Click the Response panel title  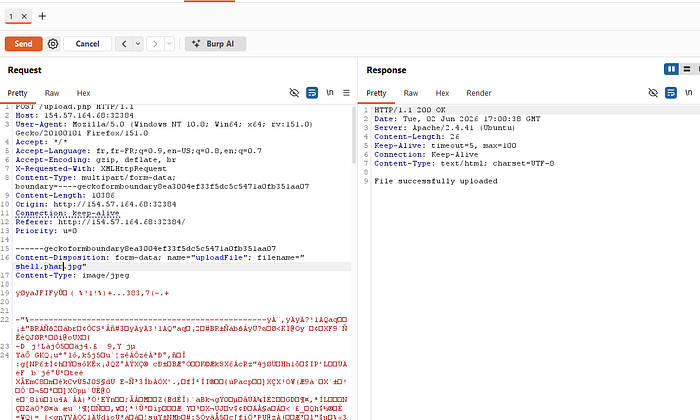386,70
